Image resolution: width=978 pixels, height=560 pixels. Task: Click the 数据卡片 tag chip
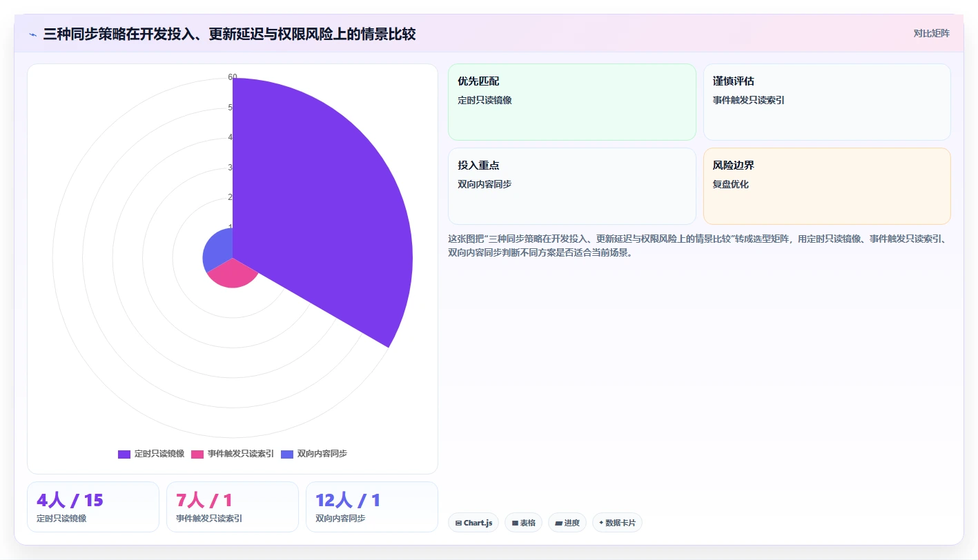point(617,523)
